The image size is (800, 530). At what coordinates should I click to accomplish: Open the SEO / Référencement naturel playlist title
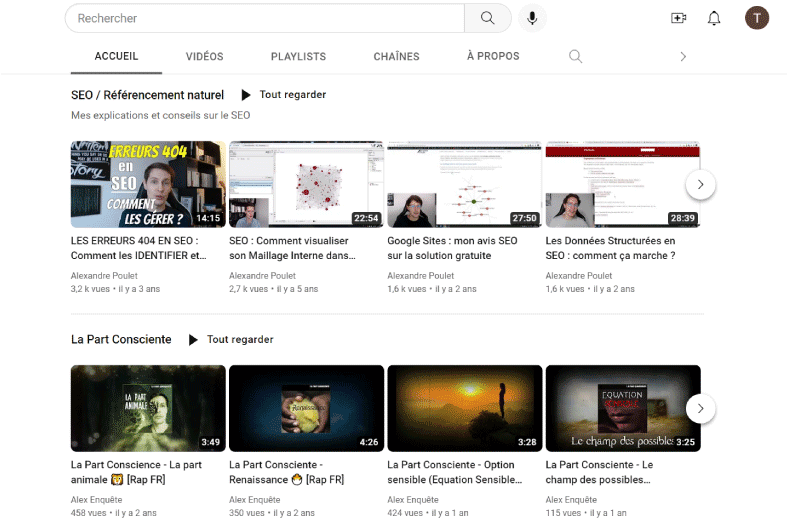point(147,95)
